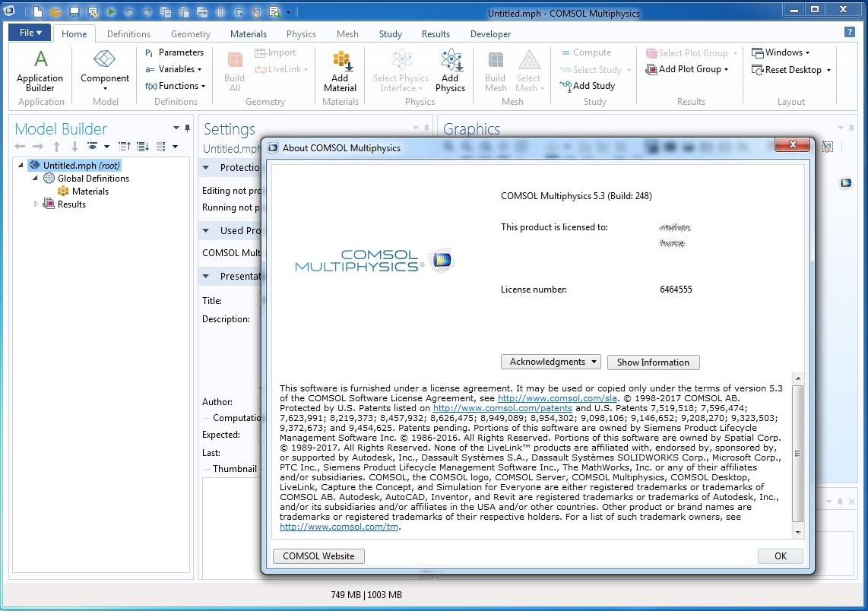The image size is (868, 611).
Task: Click the Open folder icon in quick access toolbar
Action: tap(55, 11)
